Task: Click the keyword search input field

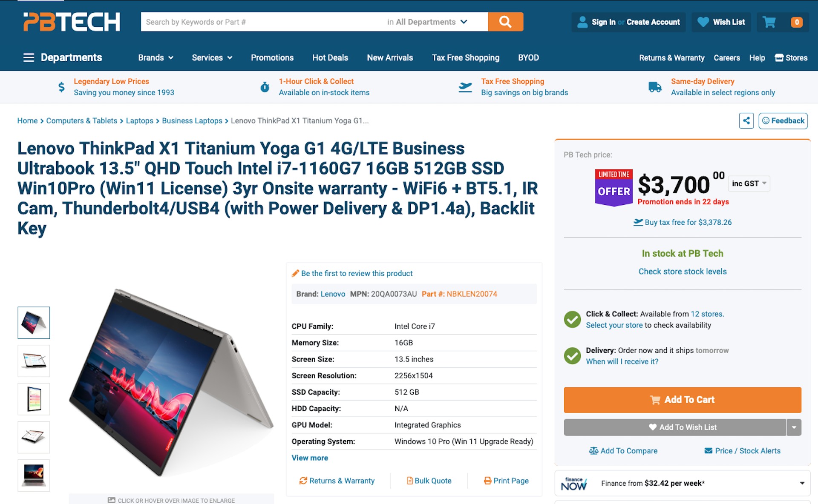Action: (262, 22)
